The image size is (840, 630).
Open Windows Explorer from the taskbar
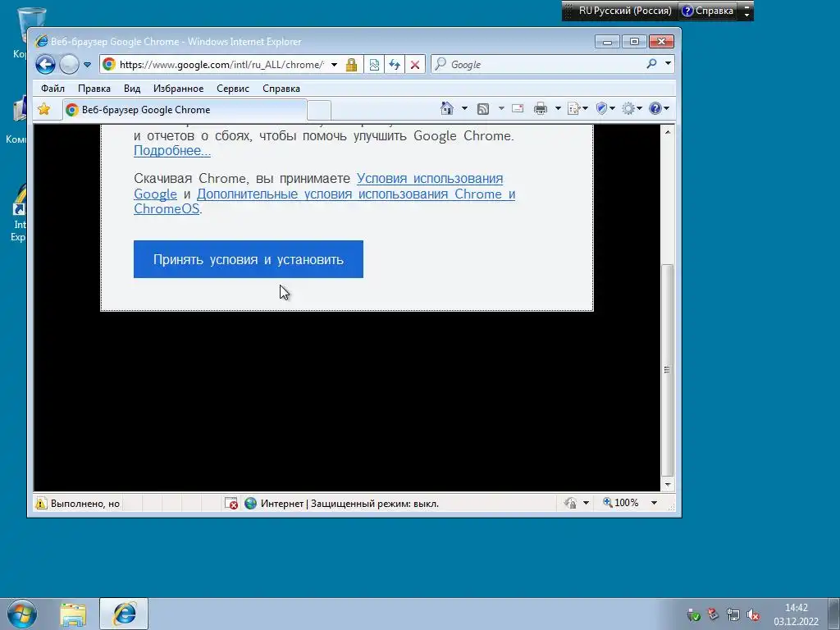[73, 614]
